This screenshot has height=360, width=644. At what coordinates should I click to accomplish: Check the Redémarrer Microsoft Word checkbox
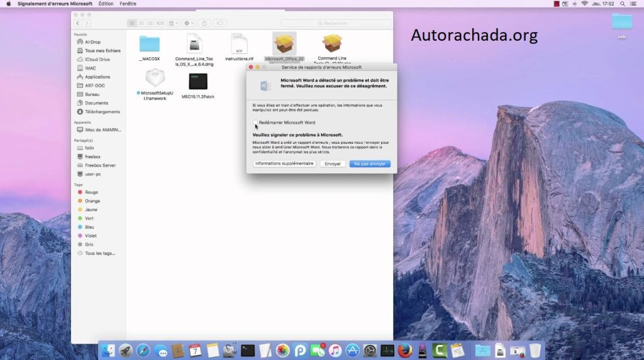(x=255, y=123)
